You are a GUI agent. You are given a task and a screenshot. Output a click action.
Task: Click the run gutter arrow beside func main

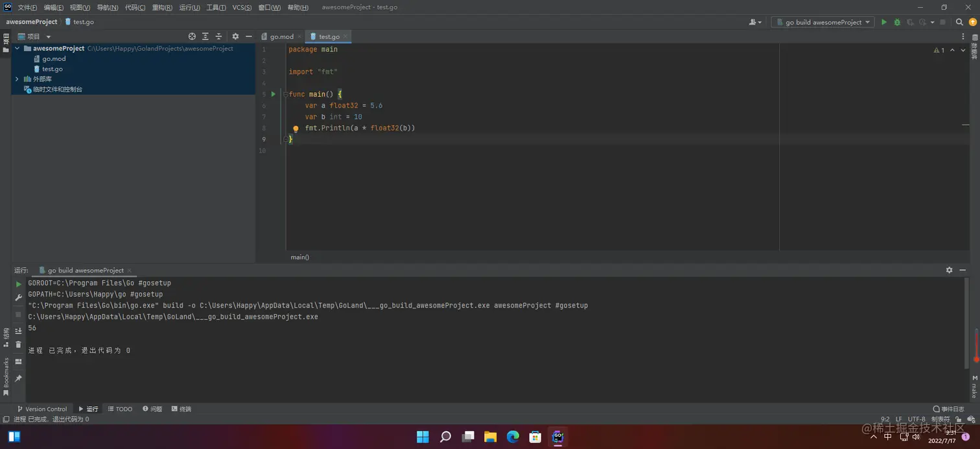coord(274,94)
